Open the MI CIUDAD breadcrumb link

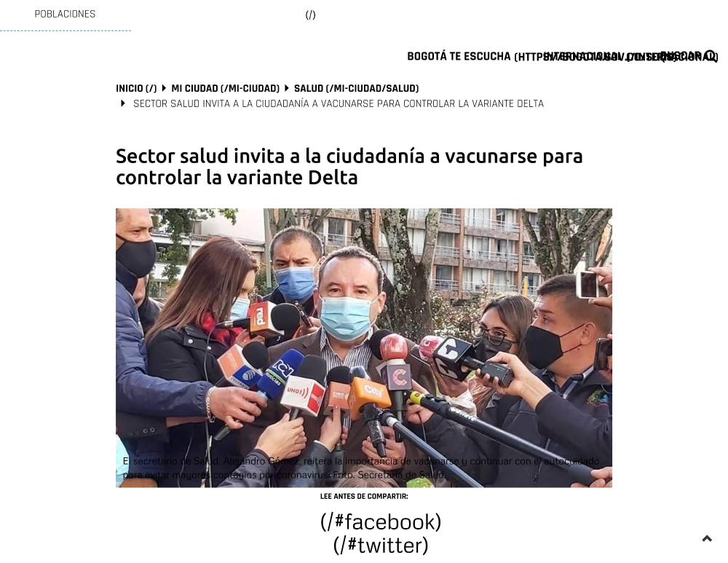(x=225, y=88)
